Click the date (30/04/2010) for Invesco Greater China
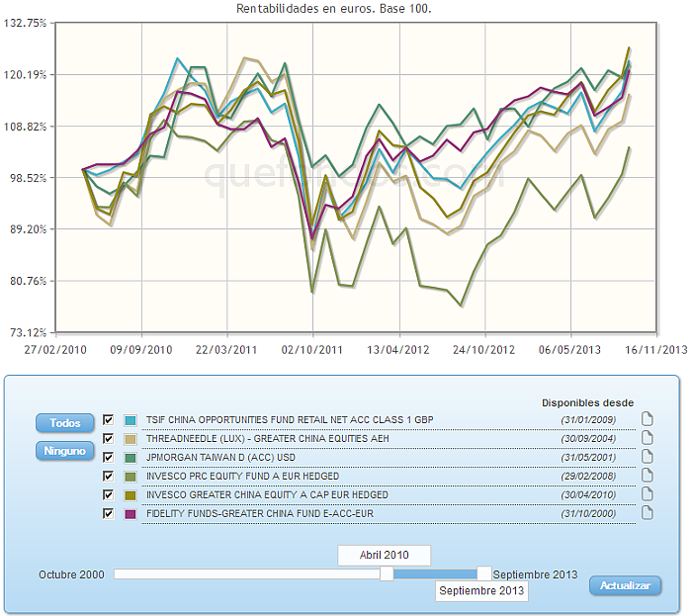The width and height of the screenshot is (692, 616). click(588, 494)
